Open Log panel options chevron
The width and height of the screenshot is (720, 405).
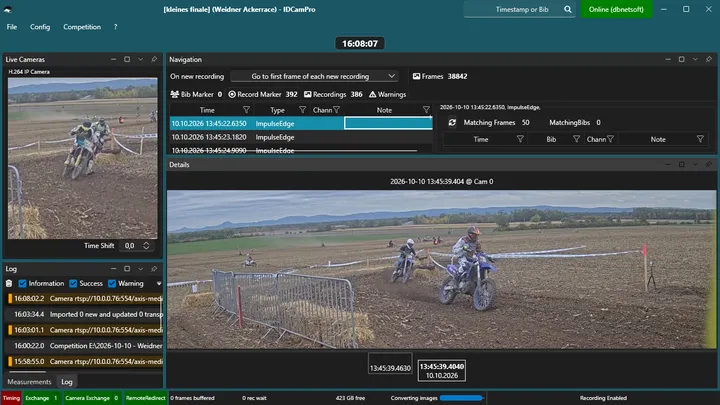tap(141, 269)
